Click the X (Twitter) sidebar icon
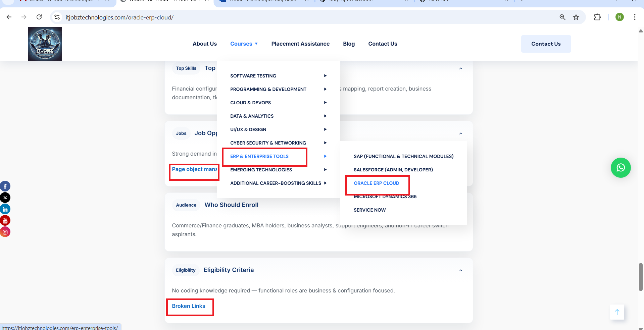Image resolution: width=644 pixels, height=330 pixels. (x=5, y=198)
